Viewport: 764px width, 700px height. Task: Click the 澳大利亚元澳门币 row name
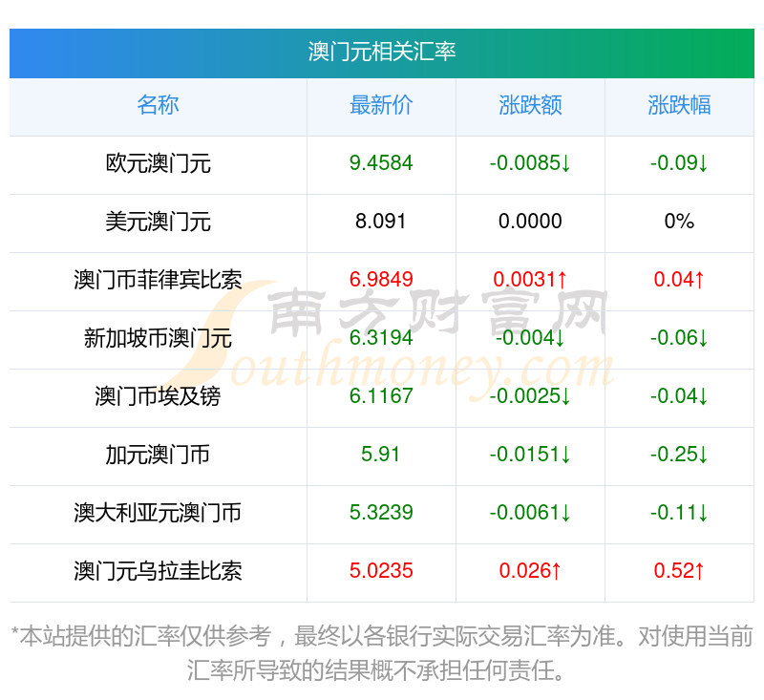158,513
